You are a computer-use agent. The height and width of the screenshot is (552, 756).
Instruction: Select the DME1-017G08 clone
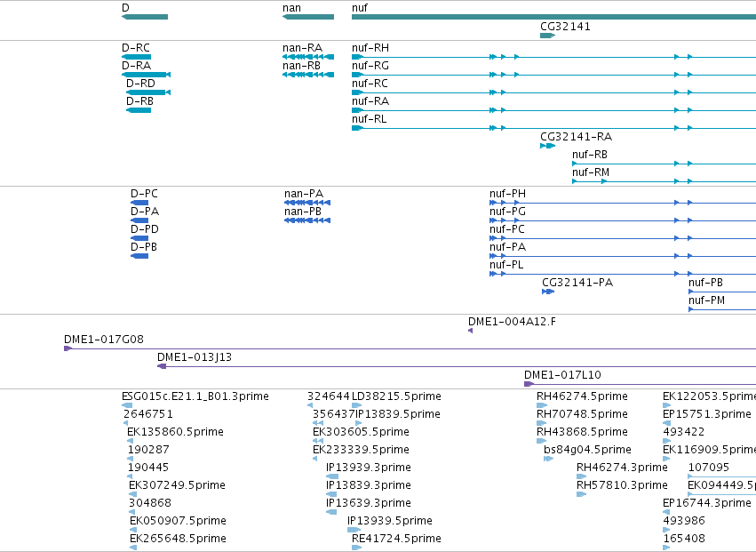coord(410,348)
